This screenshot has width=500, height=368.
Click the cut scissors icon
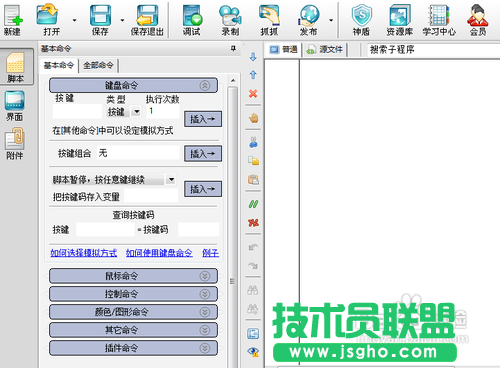(x=253, y=142)
